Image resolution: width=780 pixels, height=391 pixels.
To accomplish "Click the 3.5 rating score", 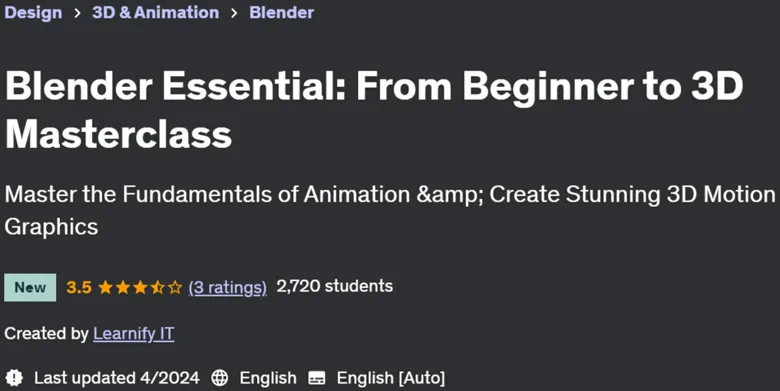I will click(79, 287).
